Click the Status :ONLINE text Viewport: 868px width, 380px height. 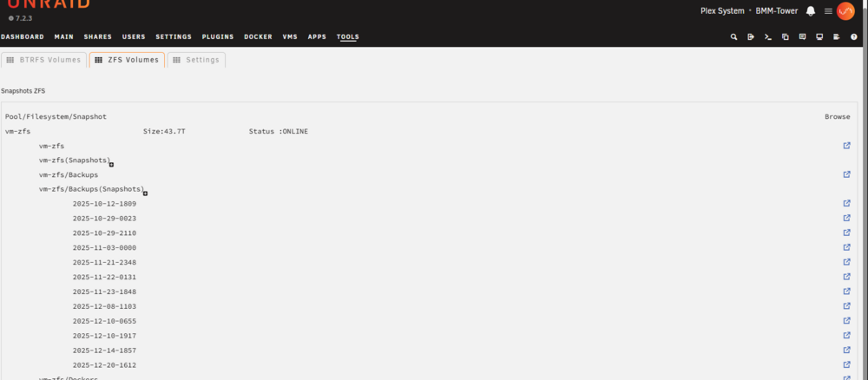click(x=279, y=132)
